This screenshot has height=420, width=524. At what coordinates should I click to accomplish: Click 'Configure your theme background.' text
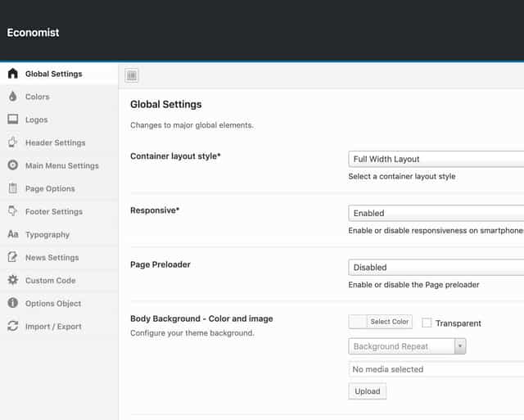coord(192,333)
